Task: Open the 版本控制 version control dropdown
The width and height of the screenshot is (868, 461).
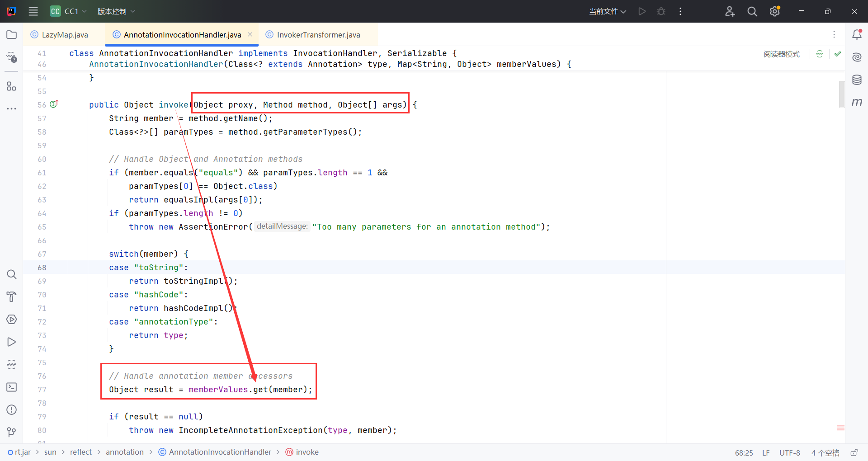Action: [x=116, y=11]
